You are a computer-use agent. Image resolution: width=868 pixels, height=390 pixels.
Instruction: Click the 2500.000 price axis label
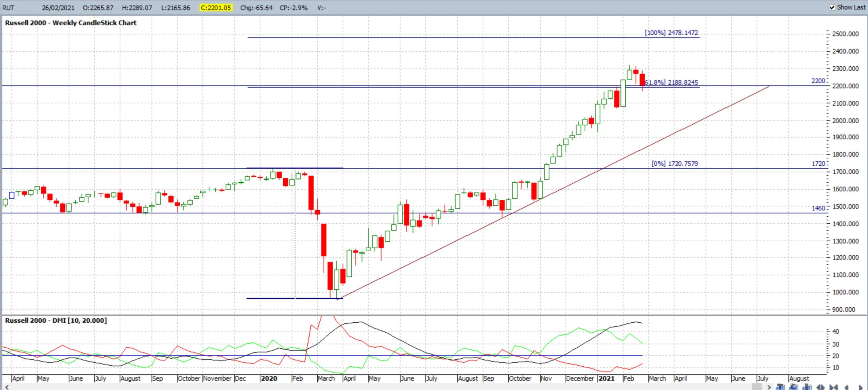pyautogui.click(x=845, y=34)
